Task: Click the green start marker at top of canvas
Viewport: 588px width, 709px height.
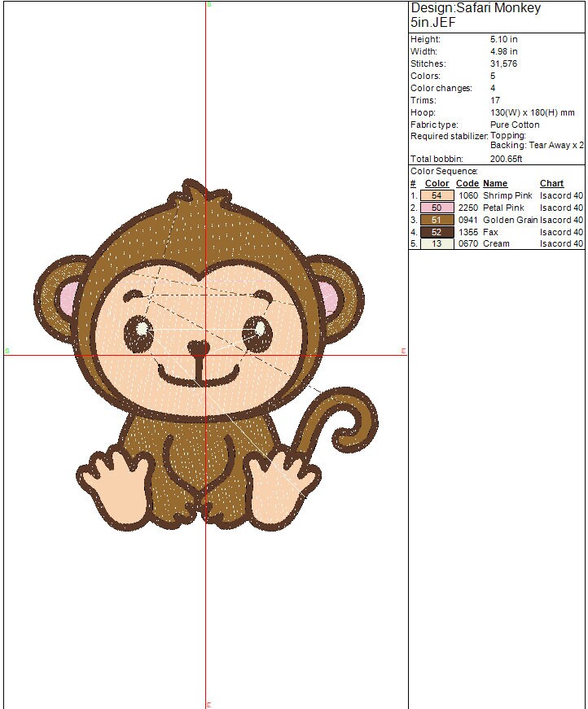Action: pyautogui.click(x=209, y=4)
